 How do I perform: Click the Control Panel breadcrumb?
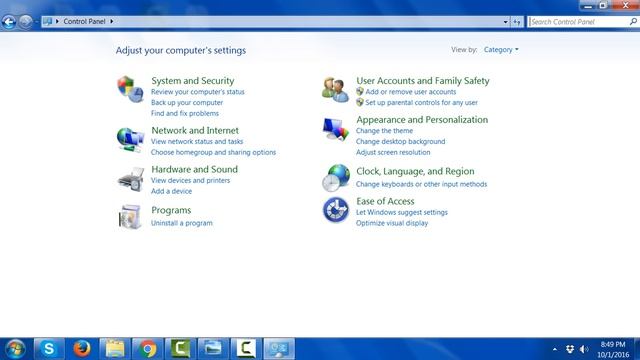coord(84,21)
